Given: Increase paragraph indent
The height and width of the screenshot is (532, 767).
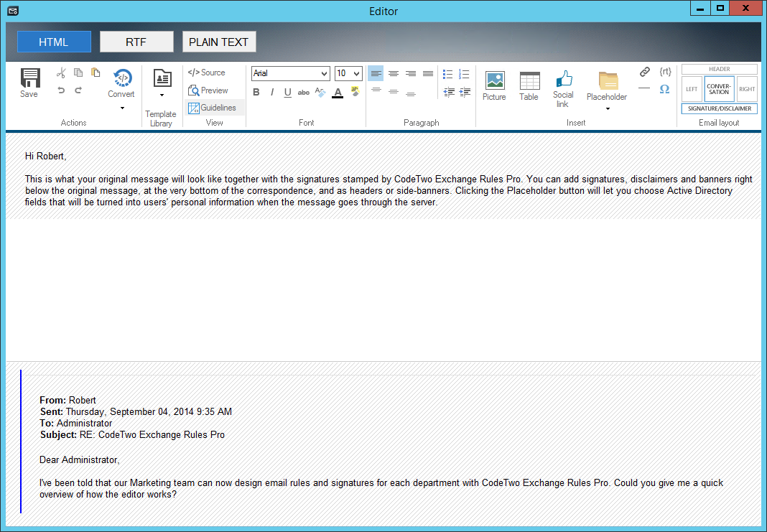Looking at the screenshot, I should pos(465,91).
